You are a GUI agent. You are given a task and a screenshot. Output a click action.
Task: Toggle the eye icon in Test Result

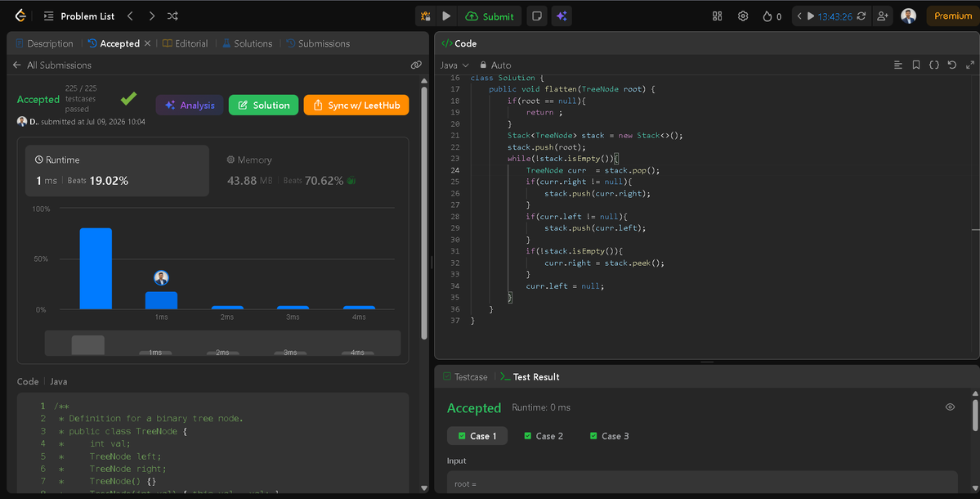click(x=950, y=407)
